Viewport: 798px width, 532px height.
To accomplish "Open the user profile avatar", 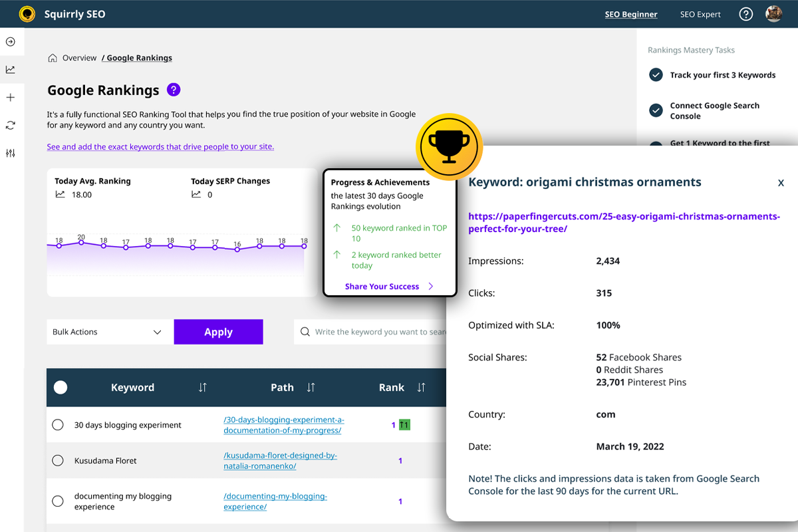I will click(773, 14).
